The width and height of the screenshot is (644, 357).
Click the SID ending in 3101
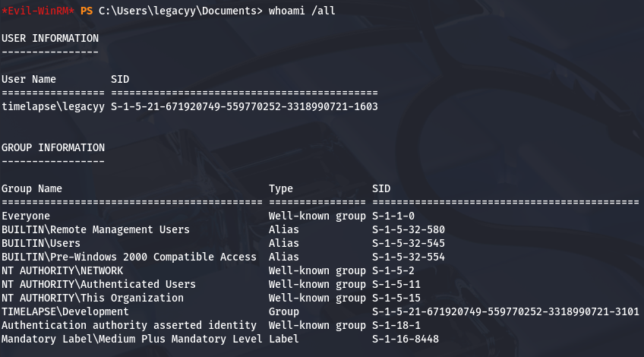[505, 311]
